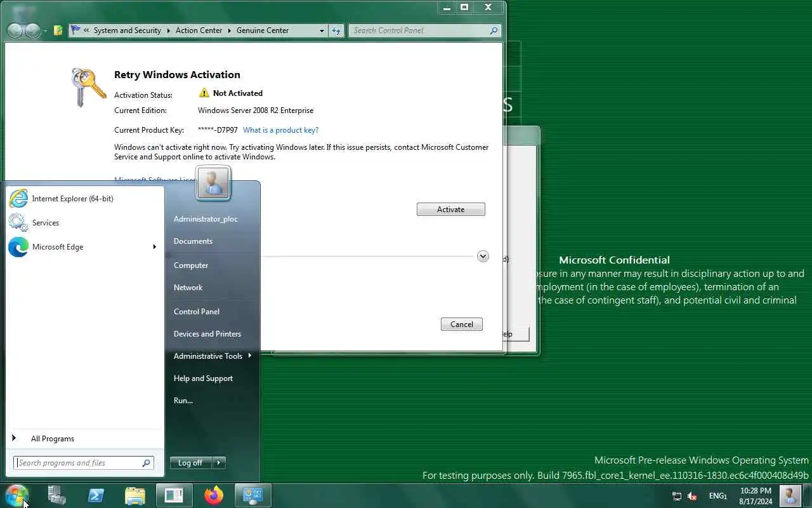The height and width of the screenshot is (508, 812).
Task: Click the Services gear icon in the Start menu
Action: click(x=18, y=222)
